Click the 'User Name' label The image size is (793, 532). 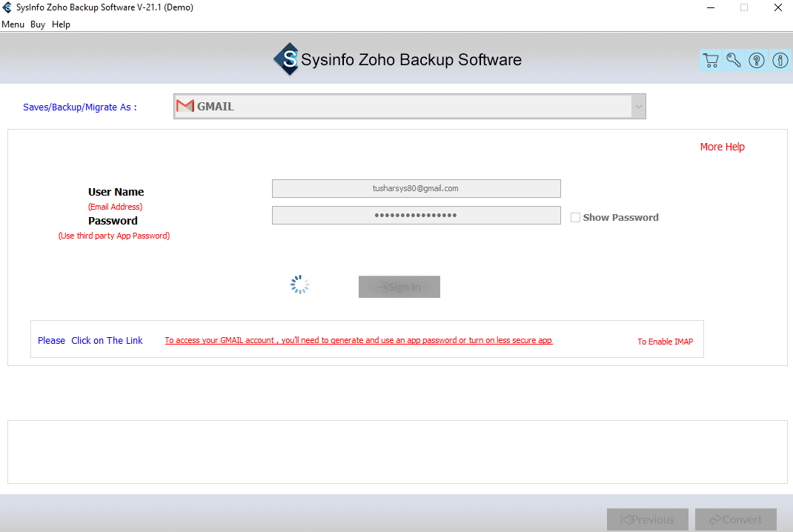[x=116, y=192]
